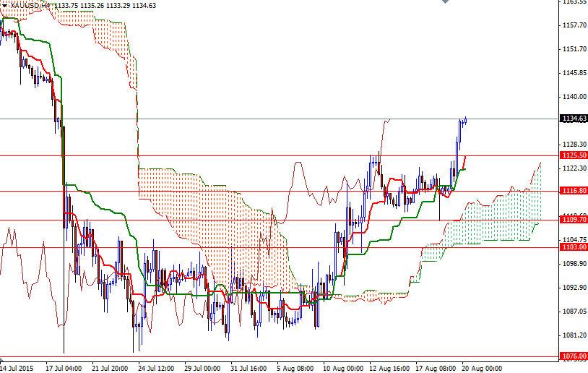Click the 1128.30 price axis value
This screenshot has width=588, height=373.
(574, 145)
